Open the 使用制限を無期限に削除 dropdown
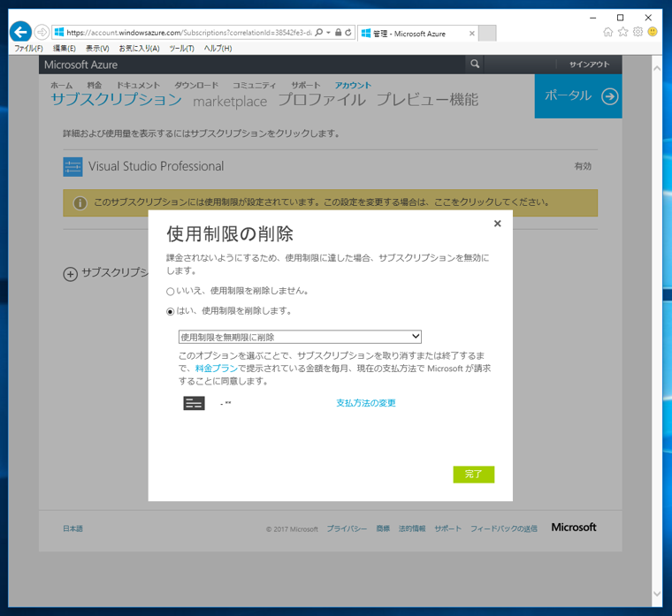 pyautogui.click(x=300, y=337)
